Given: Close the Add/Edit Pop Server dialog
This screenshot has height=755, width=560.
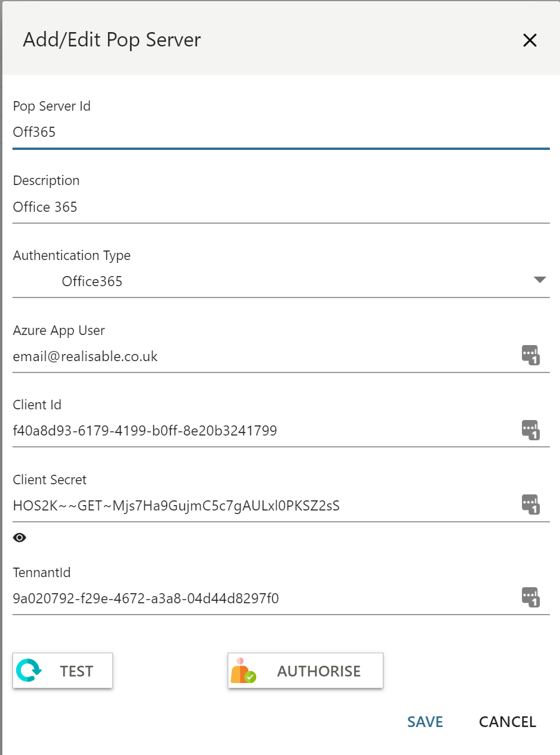Looking at the screenshot, I should [529, 40].
